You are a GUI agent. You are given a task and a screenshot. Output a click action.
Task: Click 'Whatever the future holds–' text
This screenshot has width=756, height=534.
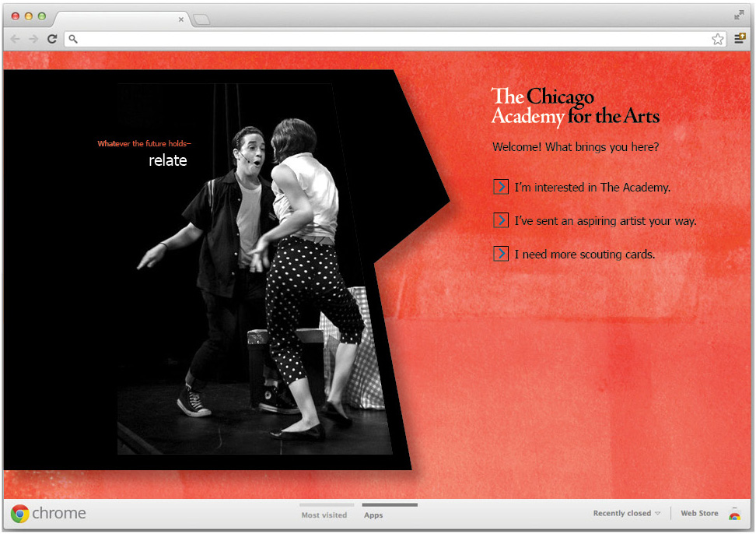[144, 143]
